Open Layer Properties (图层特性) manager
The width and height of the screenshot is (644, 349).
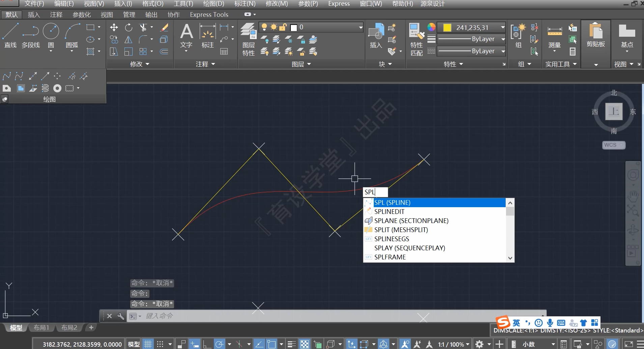[x=249, y=39]
